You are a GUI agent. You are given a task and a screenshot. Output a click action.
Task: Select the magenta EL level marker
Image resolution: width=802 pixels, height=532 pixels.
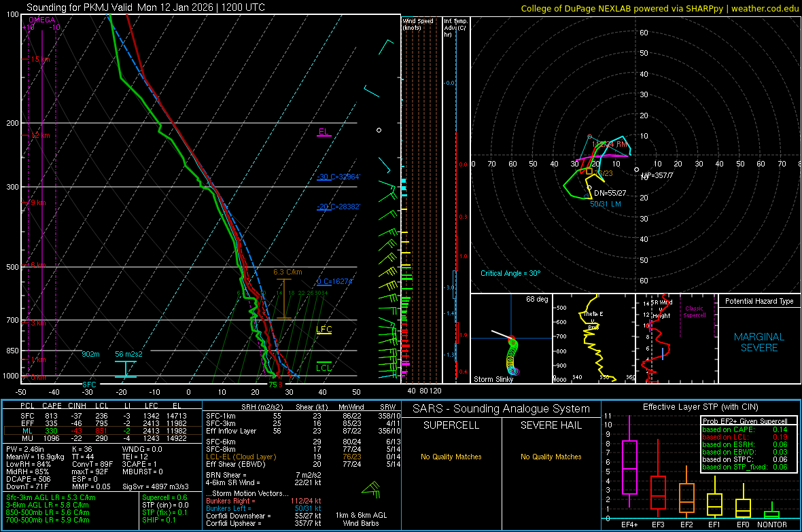coord(324,132)
